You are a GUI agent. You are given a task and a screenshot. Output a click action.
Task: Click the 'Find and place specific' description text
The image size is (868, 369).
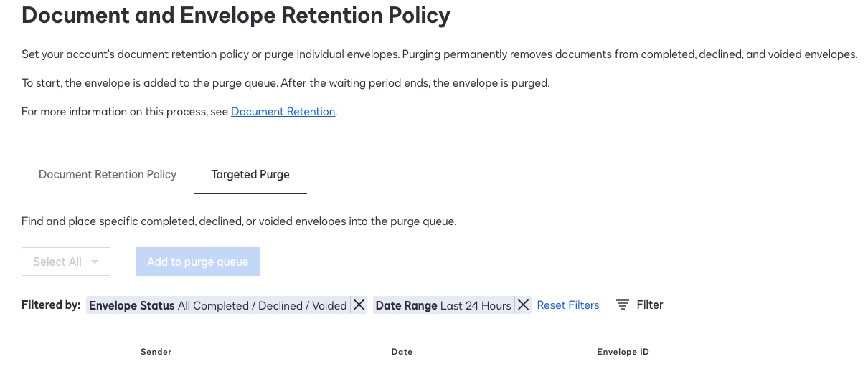239,221
